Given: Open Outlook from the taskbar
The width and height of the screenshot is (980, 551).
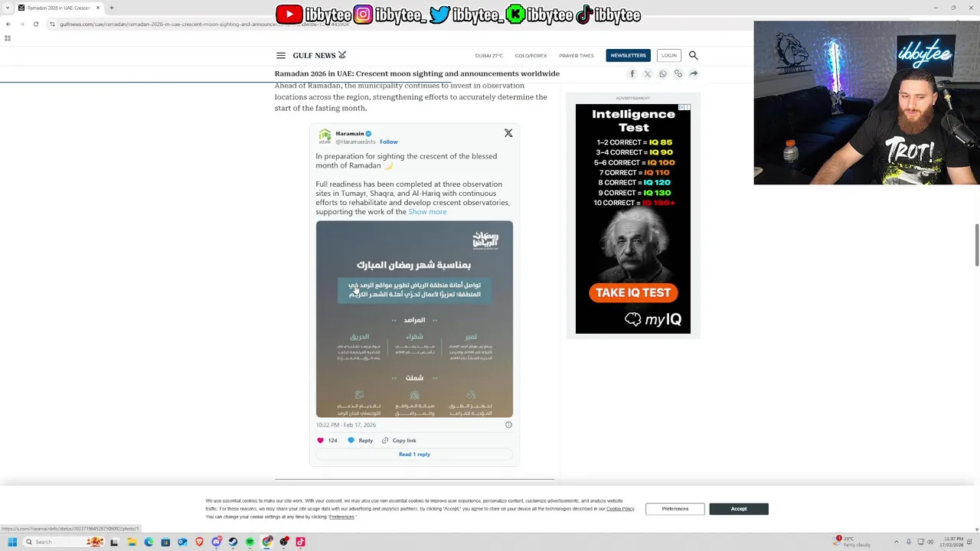Looking at the screenshot, I should (x=182, y=542).
